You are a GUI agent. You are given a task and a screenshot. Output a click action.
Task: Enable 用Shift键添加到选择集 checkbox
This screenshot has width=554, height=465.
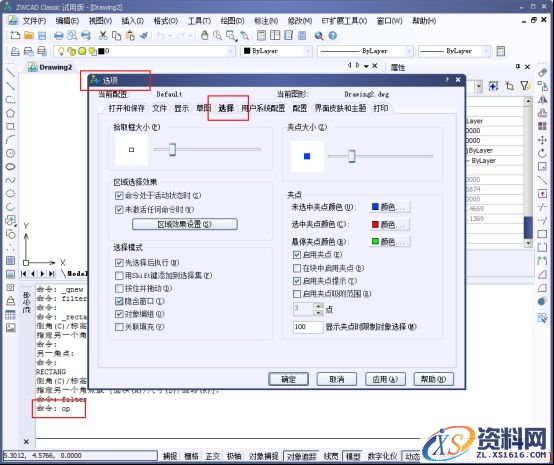pos(119,276)
